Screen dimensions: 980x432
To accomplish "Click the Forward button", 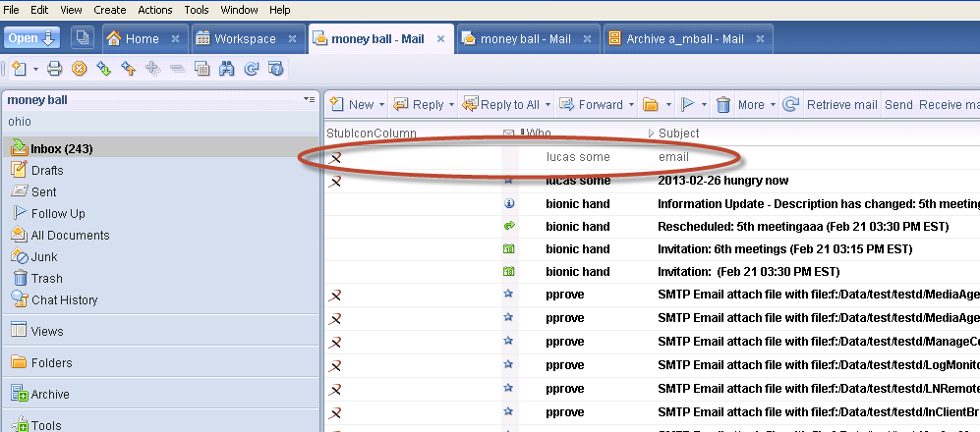I will 592,104.
